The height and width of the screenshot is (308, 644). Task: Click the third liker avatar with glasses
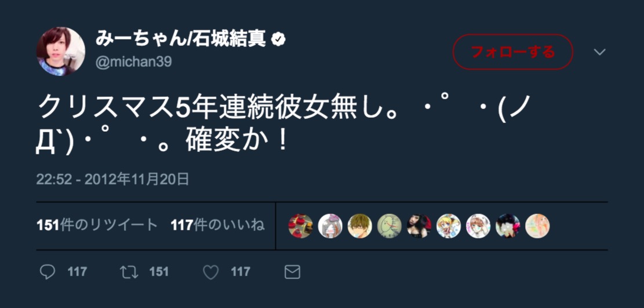click(360, 226)
